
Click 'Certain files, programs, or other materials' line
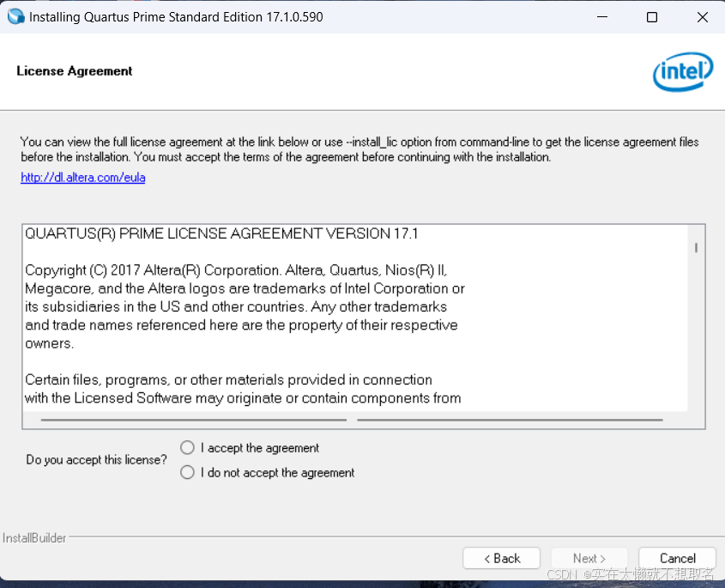(x=228, y=379)
